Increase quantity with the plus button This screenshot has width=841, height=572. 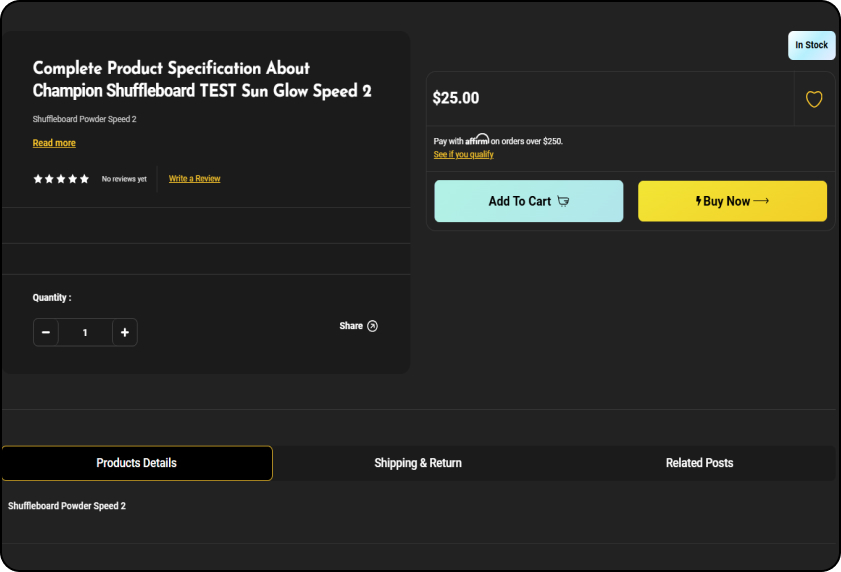pos(124,332)
